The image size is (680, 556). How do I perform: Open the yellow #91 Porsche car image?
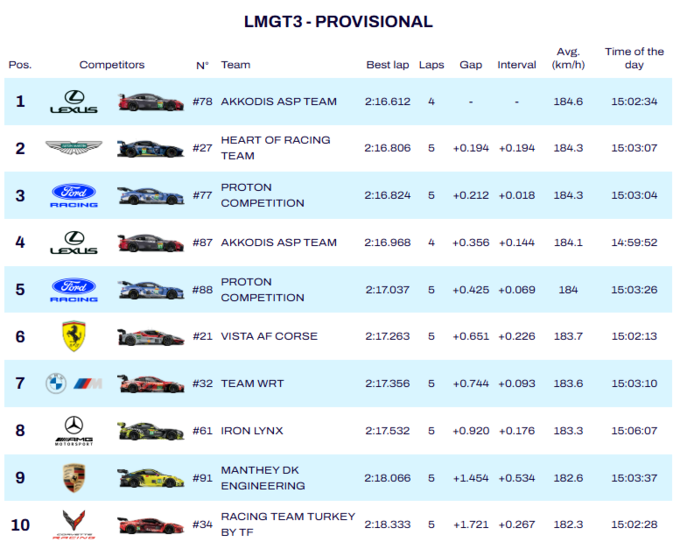point(150,478)
